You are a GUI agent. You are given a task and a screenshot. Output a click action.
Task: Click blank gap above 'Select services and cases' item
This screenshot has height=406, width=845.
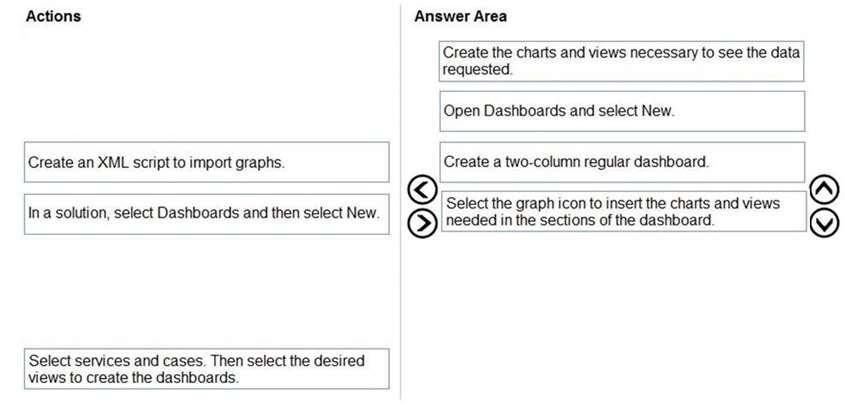206,291
